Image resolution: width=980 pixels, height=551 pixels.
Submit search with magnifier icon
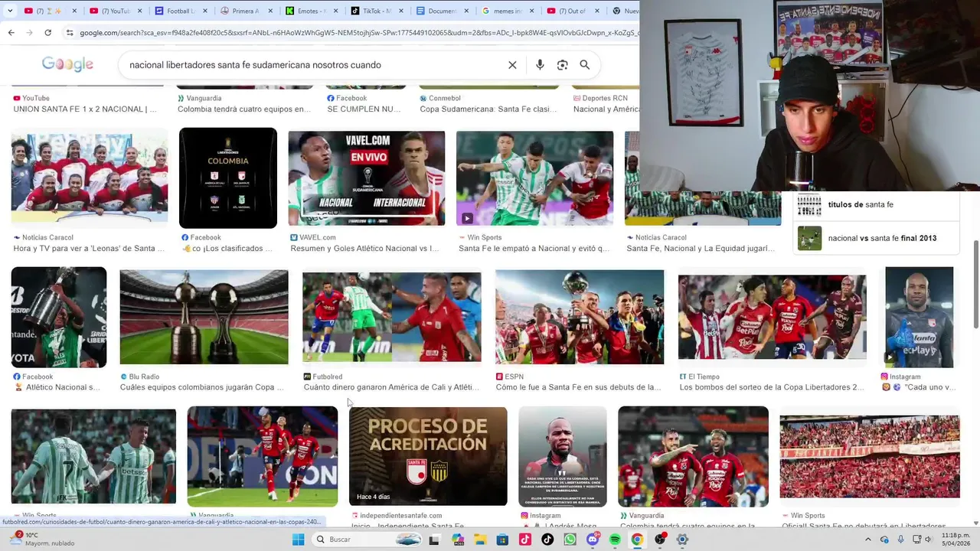584,65
